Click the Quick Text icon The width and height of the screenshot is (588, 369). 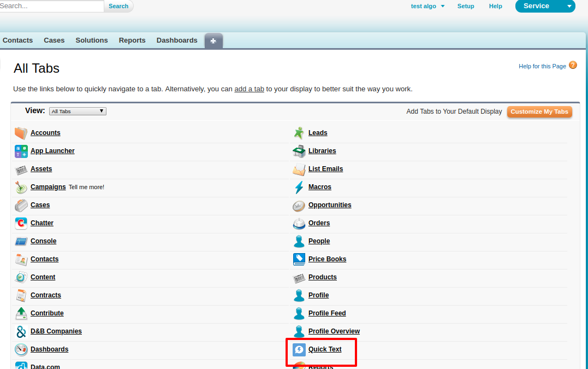(x=299, y=349)
